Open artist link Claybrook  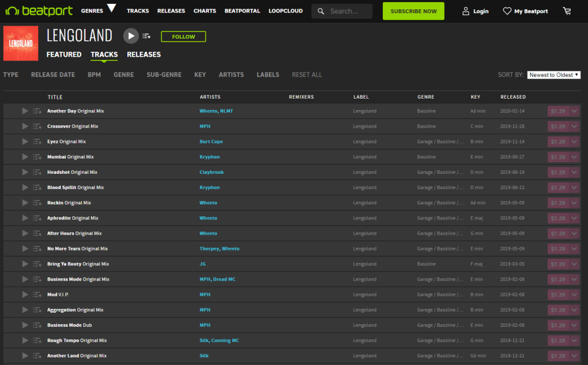[211, 172]
